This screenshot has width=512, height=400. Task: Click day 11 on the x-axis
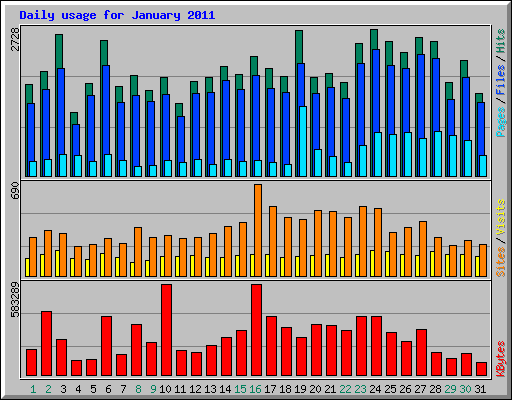click(180, 389)
